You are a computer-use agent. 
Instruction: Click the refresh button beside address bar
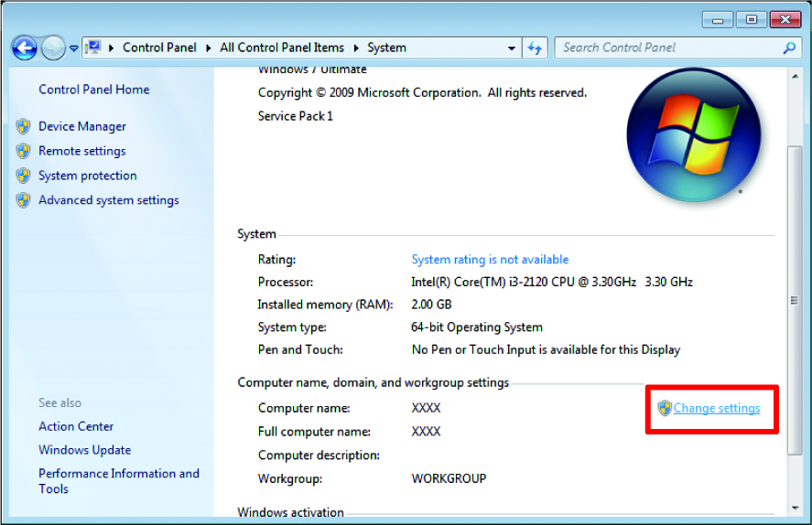(535, 48)
